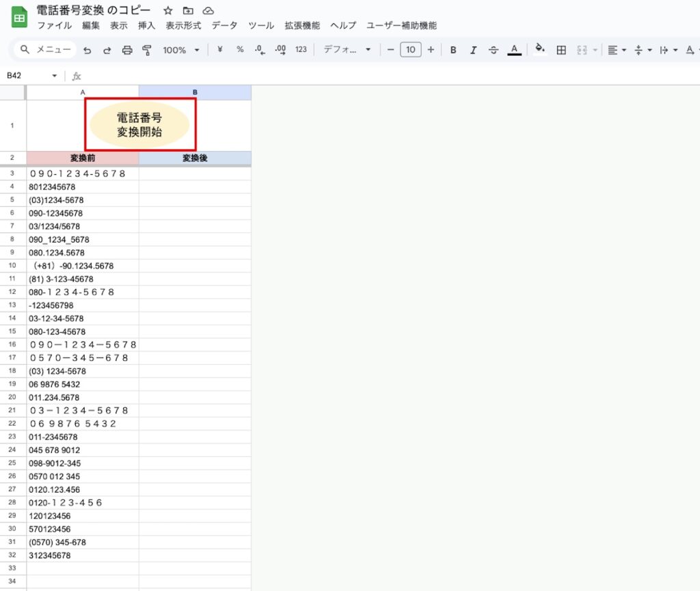Open the ユーザー補助機能 menu
The height and width of the screenshot is (591, 700).
coord(401,25)
